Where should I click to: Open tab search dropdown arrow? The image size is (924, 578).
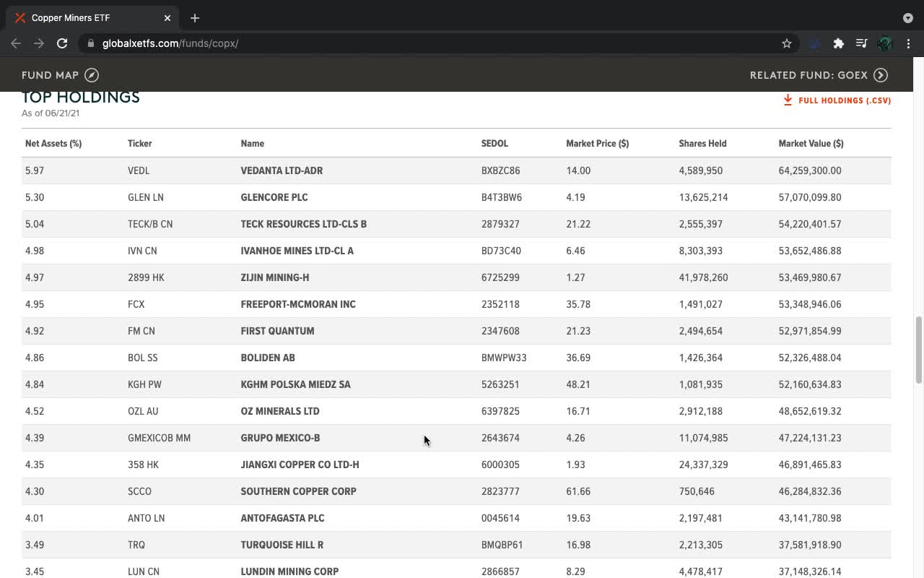click(908, 18)
